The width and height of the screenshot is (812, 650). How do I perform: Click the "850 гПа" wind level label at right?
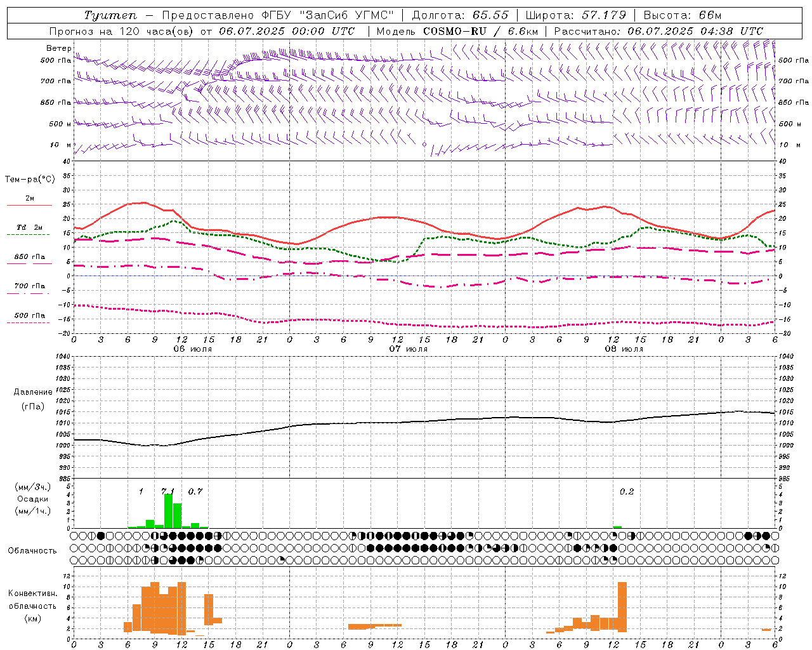[794, 103]
